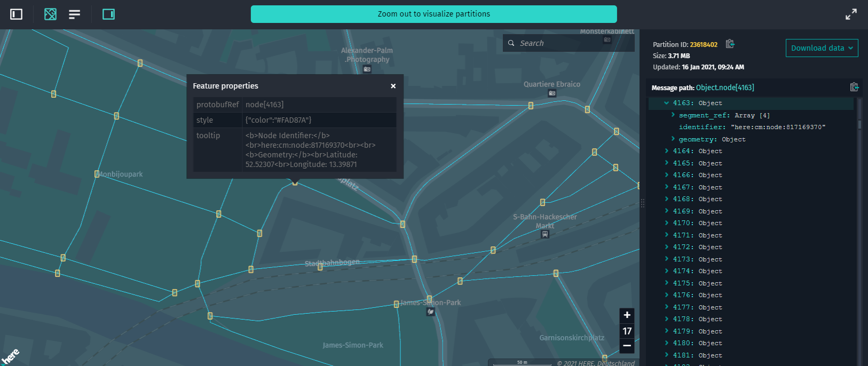
Task: Expand the 4180 Object node
Action: coord(666,343)
